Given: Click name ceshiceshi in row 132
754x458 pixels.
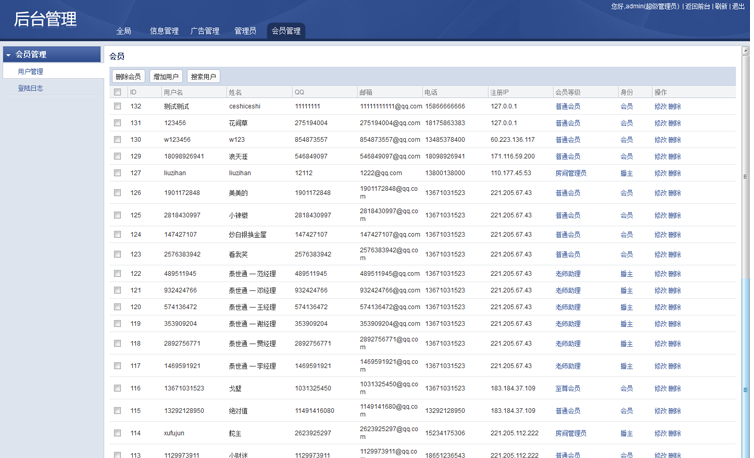Looking at the screenshot, I should pos(244,106).
